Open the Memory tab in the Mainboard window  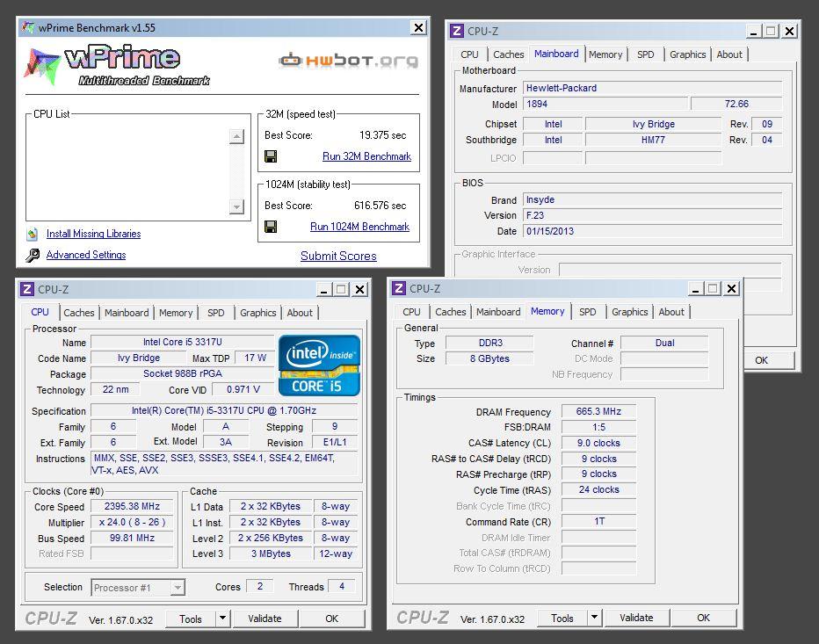[x=605, y=54]
